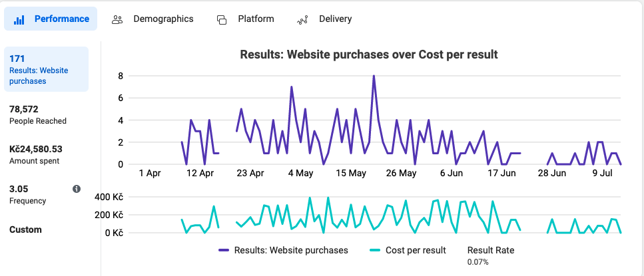
Task: Switch to the Demographics tab
Action: coord(162,19)
